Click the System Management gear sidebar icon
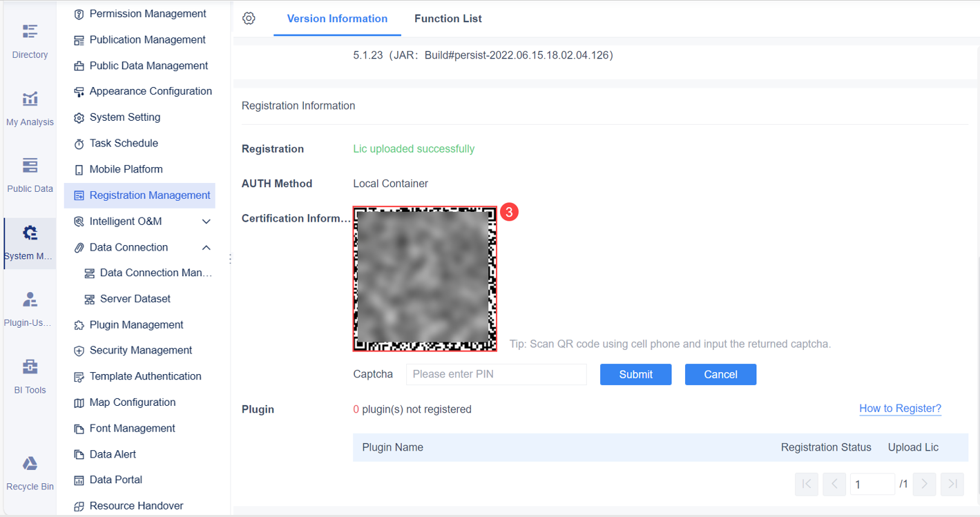This screenshot has height=517, width=980. 30,237
